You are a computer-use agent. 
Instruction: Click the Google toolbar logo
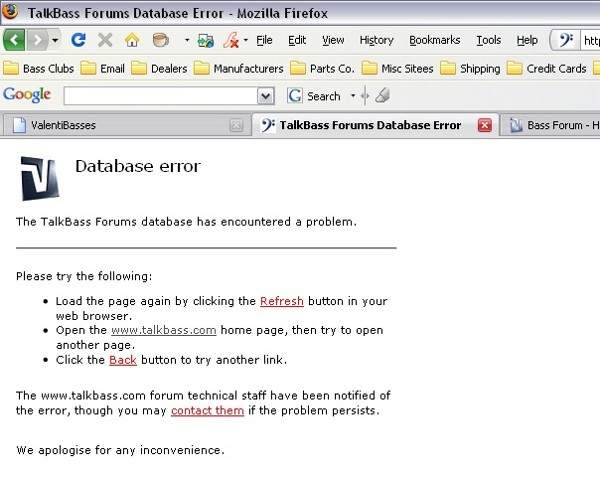[27, 95]
